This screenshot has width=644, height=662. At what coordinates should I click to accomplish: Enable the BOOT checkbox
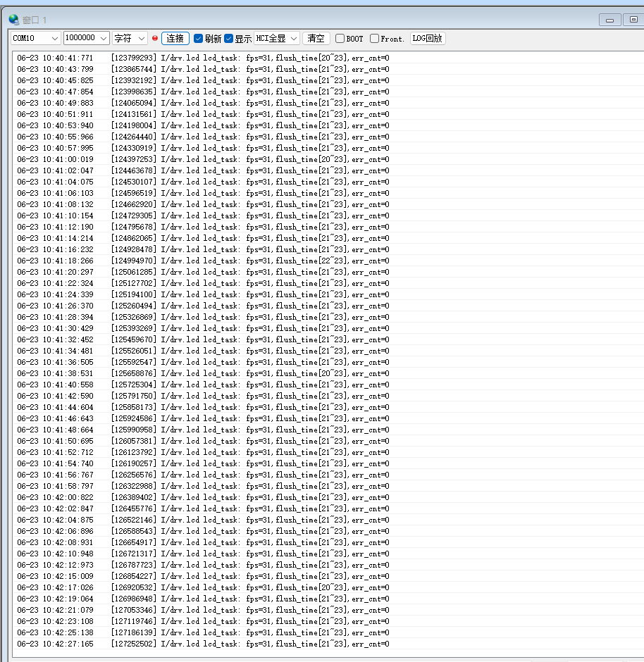340,39
